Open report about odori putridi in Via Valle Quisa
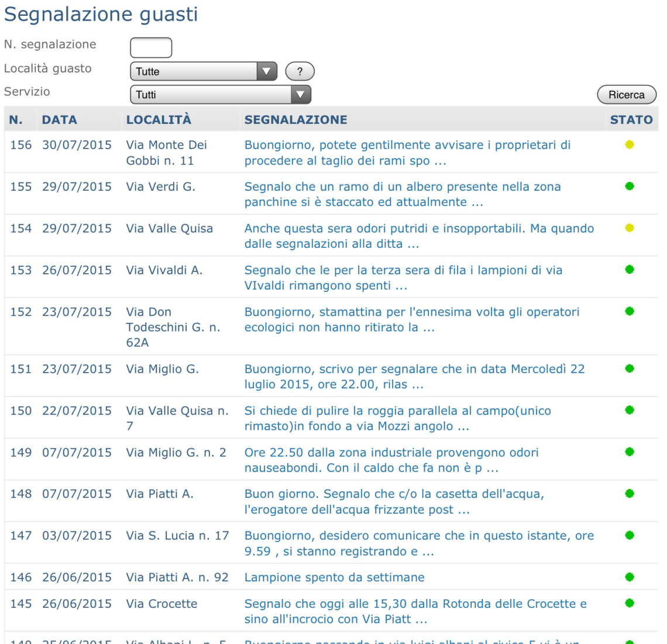 click(x=418, y=236)
